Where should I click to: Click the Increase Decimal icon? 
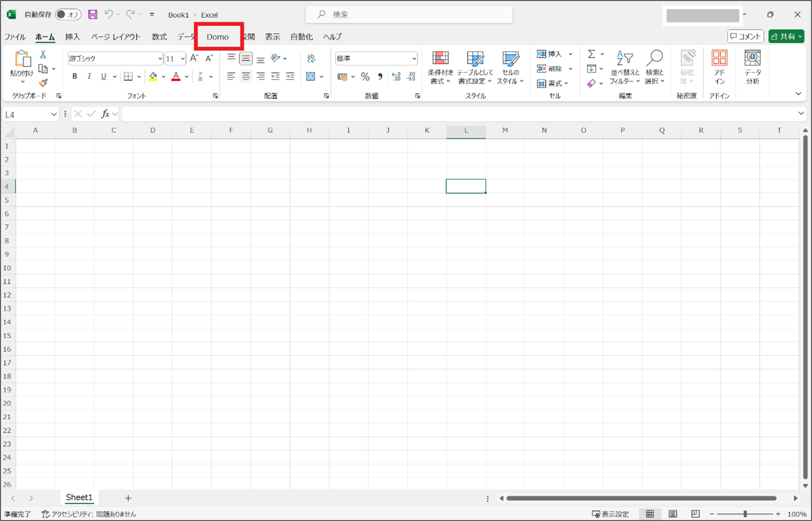(396, 76)
